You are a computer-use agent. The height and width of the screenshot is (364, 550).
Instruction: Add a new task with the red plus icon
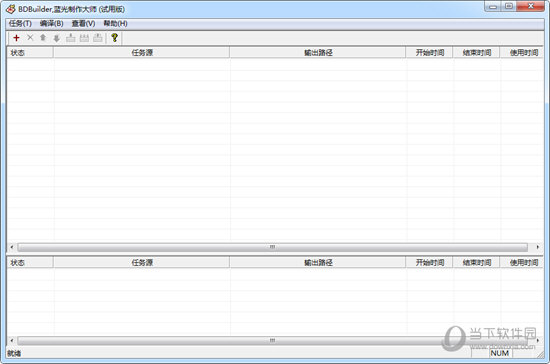[16, 38]
